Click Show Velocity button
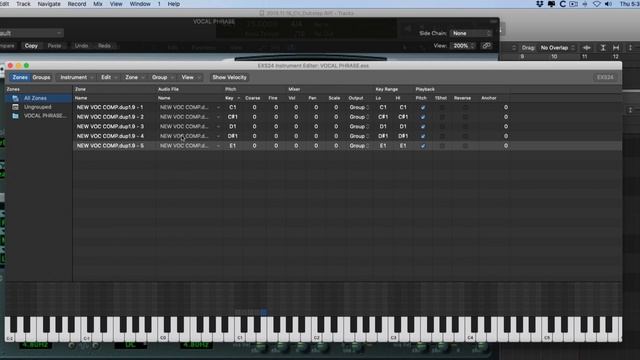Viewport: 640px width, 360px height. 229,77
